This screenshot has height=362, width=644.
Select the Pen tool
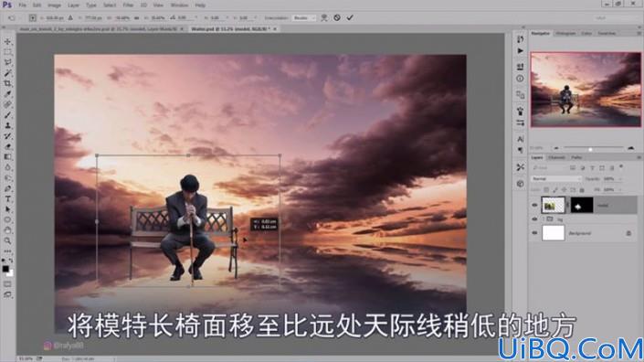click(x=8, y=188)
